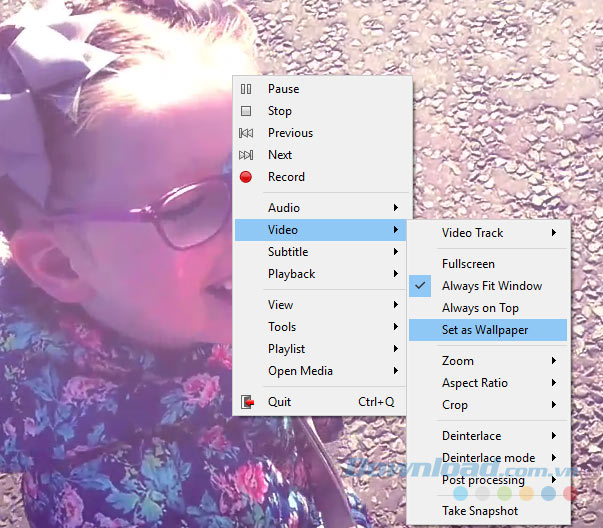The width and height of the screenshot is (603, 528).
Task: Open the Post processing submenu
Action: (488, 480)
